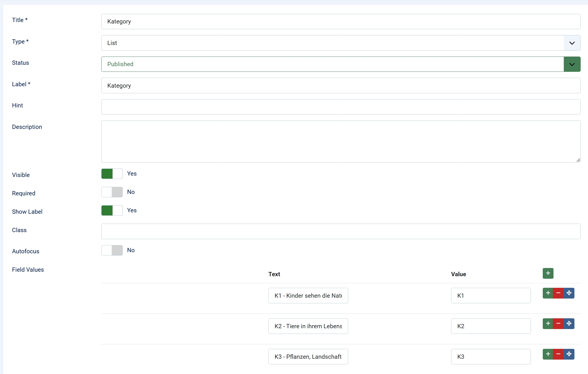Image resolution: width=588 pixels, height=374 pixels.
Task: Click the K2 Value text box
Action: coord(491,326)
